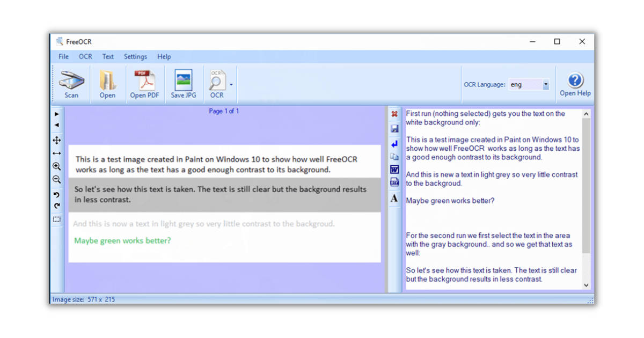Activate the dashed rectangle selection tool

[57, 219]
